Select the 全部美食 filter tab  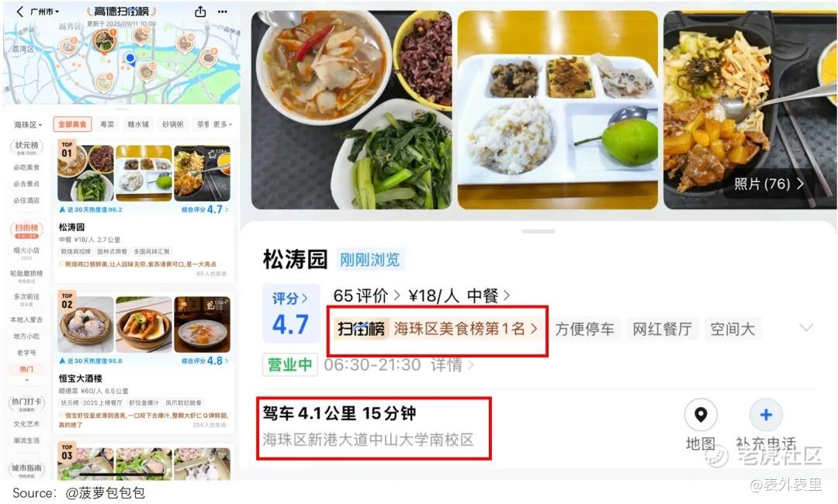72,124
